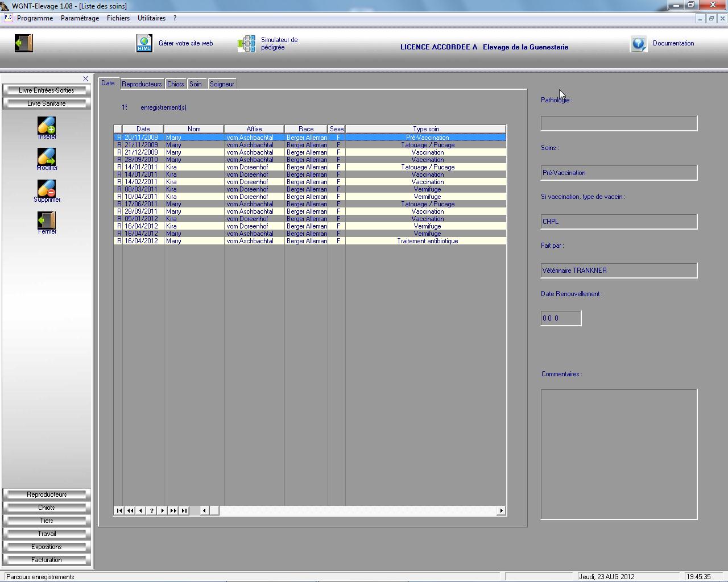
Task: Switch to the Reproducteurs tab
Action: pos(142,84)
